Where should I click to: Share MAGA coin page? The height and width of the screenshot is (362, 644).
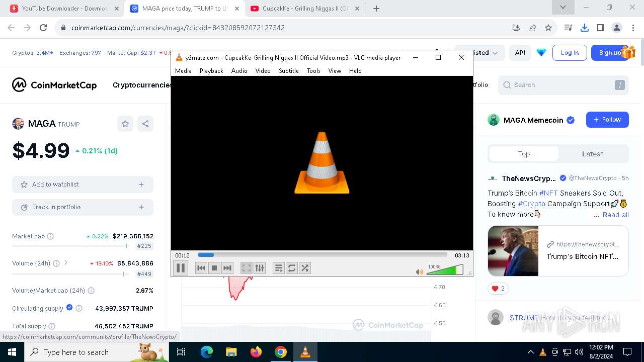145,124
